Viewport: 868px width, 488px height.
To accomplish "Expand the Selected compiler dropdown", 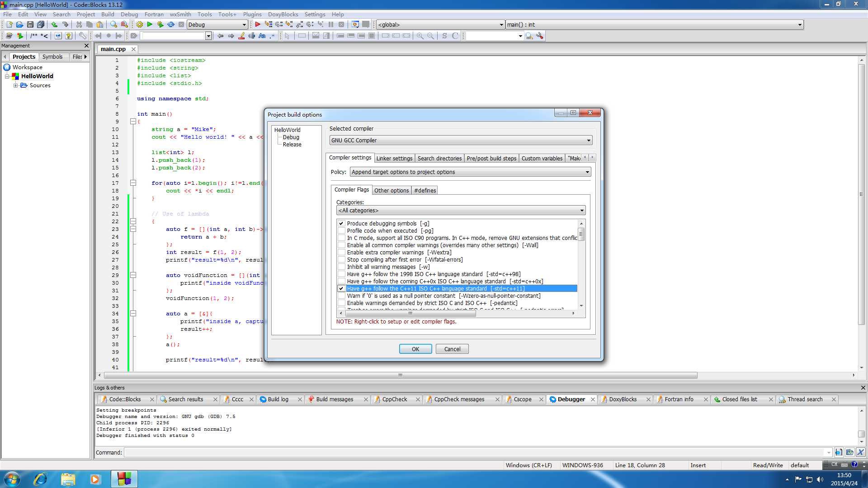I will (x=588, y=140).
